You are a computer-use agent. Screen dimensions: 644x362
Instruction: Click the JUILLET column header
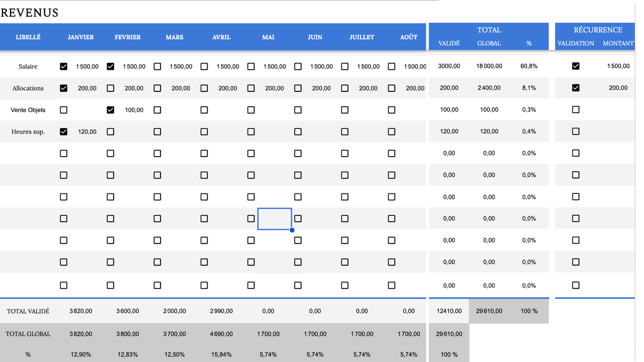(362, 37)
